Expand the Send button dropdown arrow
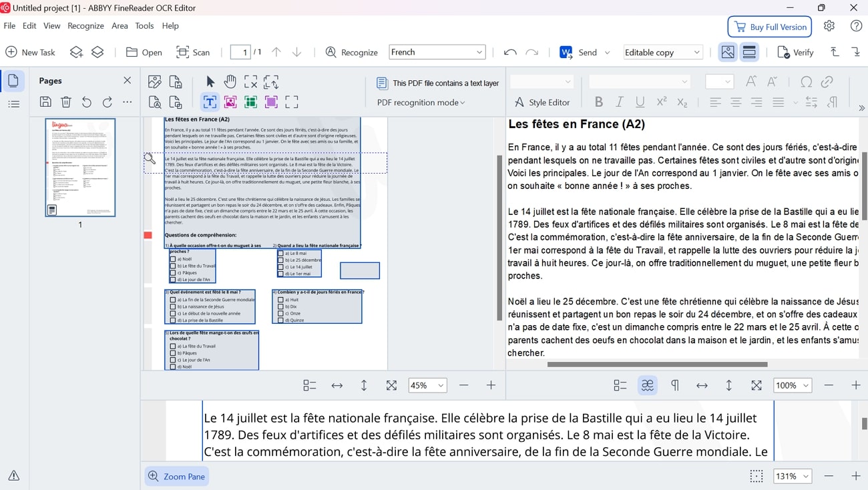Image resolution: width=868 pixels, height=490 pixels. tap(607, 52)
